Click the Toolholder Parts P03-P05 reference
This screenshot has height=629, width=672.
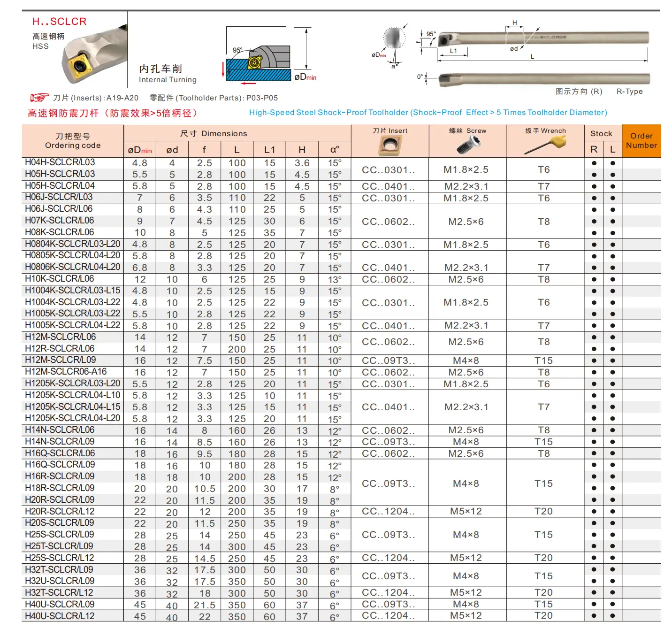pos(214,98)
